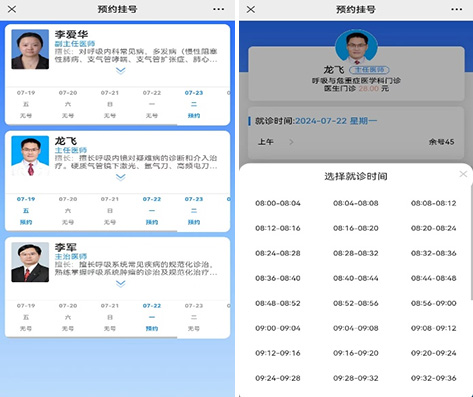
Task: Choose the 09:08-09:12 time slot
Action: [x=433, y=328]
